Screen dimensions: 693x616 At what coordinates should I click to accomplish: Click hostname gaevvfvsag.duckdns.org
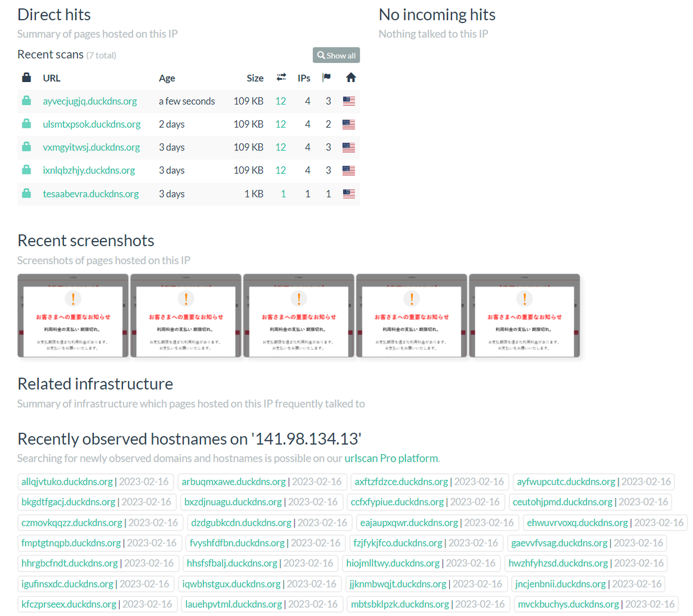tap(559, 543)
